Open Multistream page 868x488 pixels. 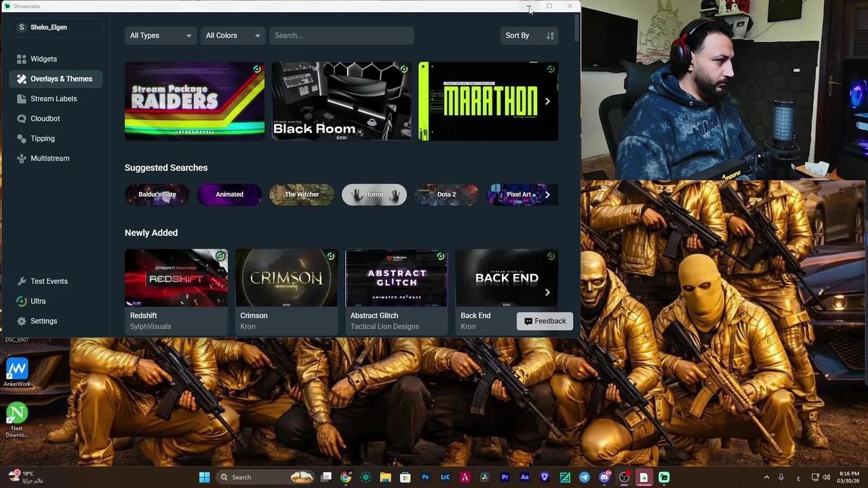pos(57,159)
